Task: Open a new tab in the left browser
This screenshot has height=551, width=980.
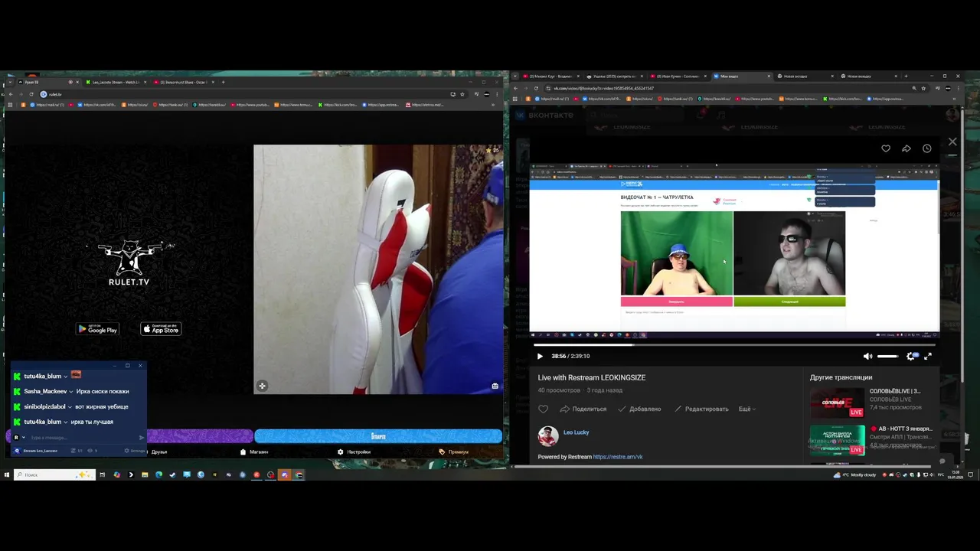Action: [223, 82]
